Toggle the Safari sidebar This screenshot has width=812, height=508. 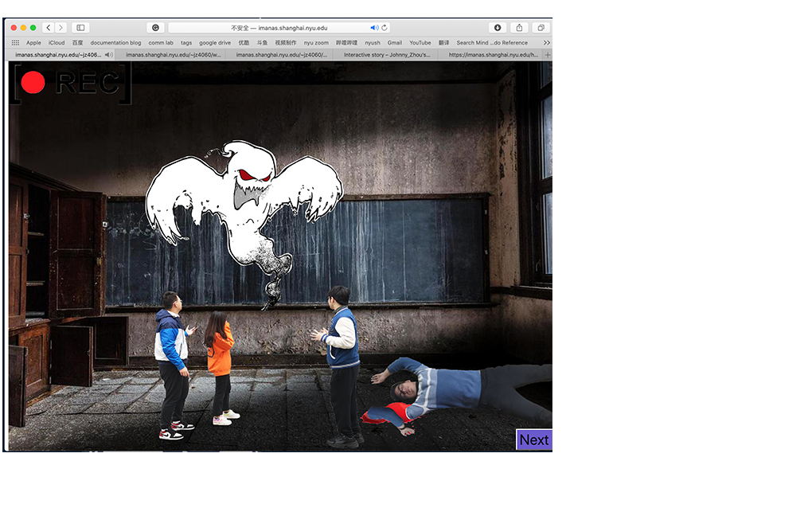click(80, 28)
